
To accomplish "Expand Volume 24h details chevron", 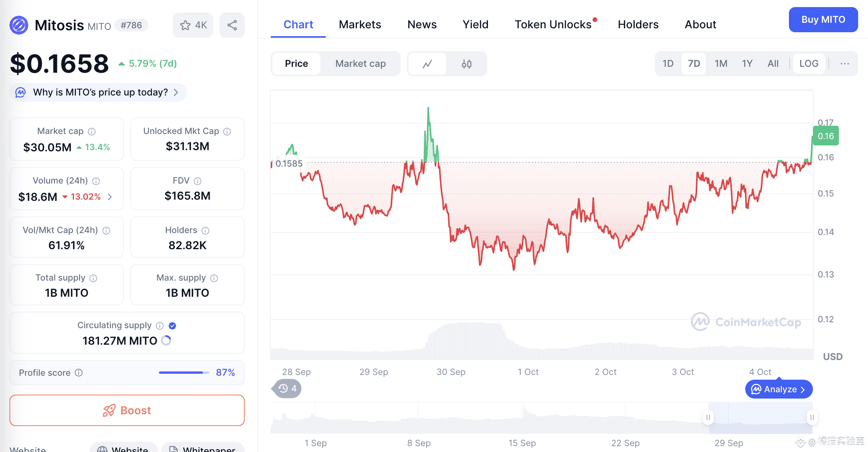I will (x=110, y=197).
